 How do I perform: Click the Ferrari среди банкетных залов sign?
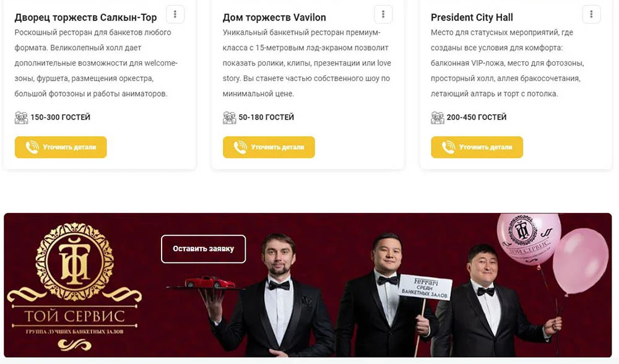pos(425,287)
